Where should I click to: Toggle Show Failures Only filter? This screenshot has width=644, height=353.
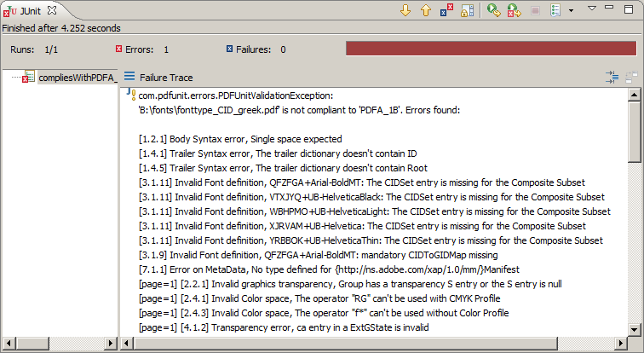[x=446, y=10]
